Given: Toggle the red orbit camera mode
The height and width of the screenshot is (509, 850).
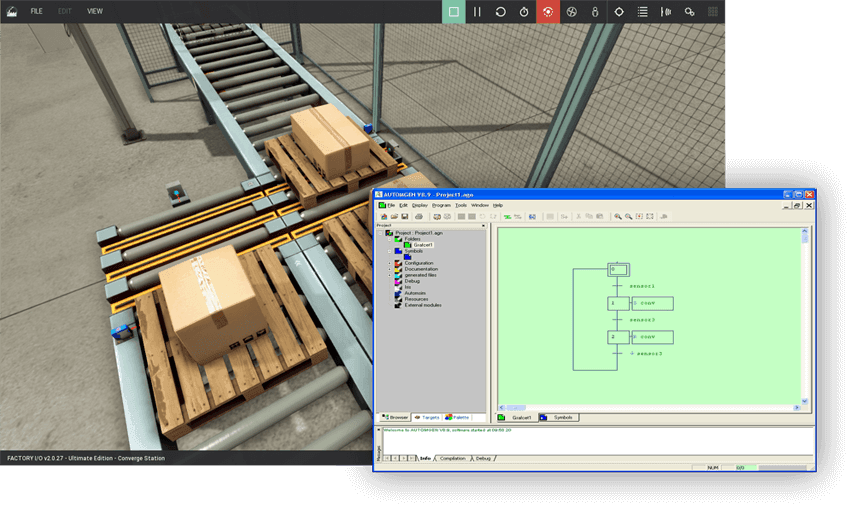Looking at the screenshot, I should click(x=548, y=11).
